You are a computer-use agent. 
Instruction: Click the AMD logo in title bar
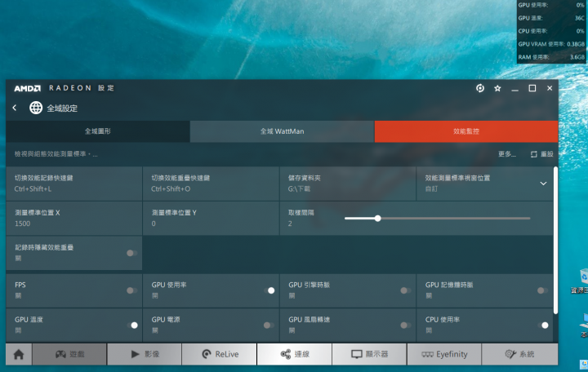click(28, 88)
